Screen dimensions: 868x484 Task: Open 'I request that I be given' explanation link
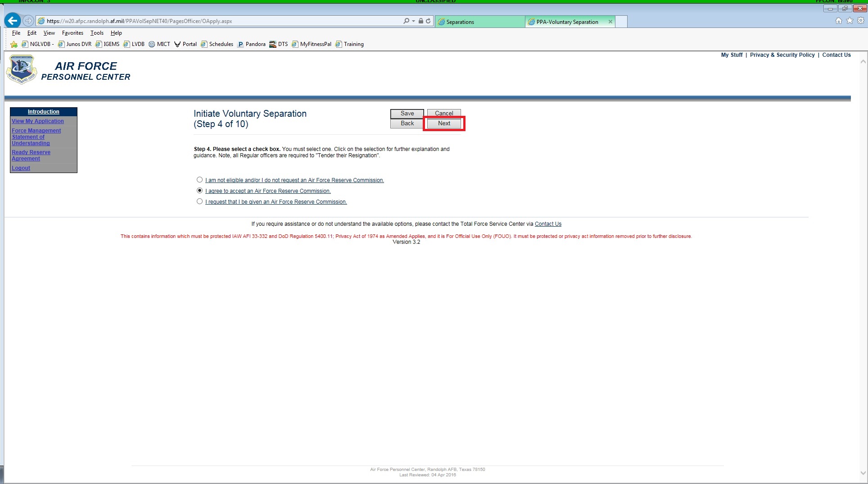[x=276, y=202]
